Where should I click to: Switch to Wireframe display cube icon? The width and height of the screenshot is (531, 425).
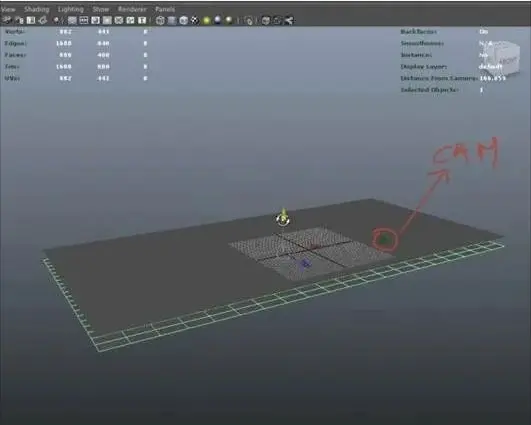pos(160,21)
